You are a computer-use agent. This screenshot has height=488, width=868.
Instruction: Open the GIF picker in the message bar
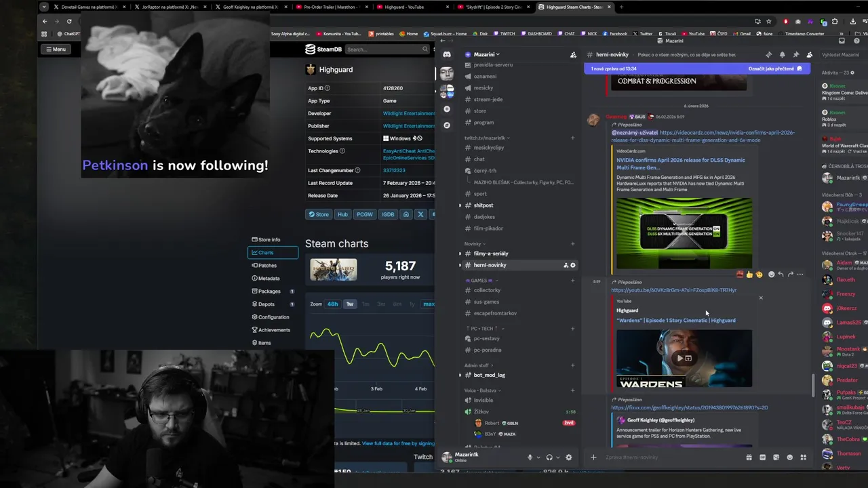(x=763, y=457)
